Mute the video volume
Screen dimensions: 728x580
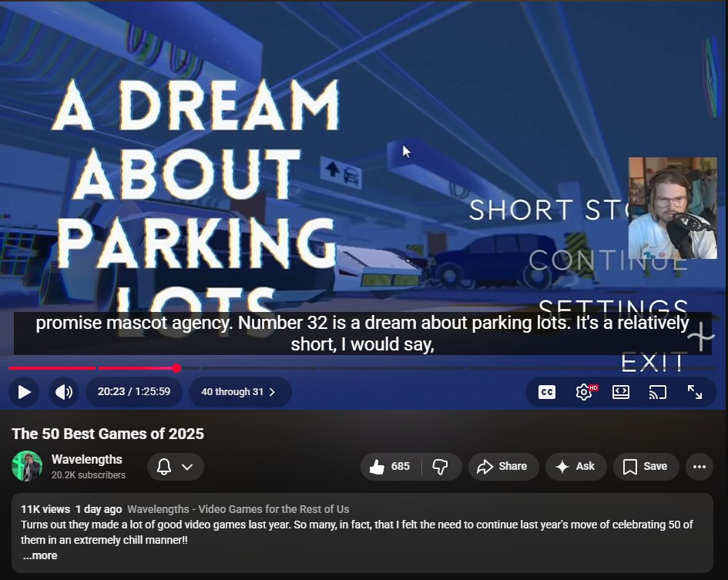tap(64, 392)
